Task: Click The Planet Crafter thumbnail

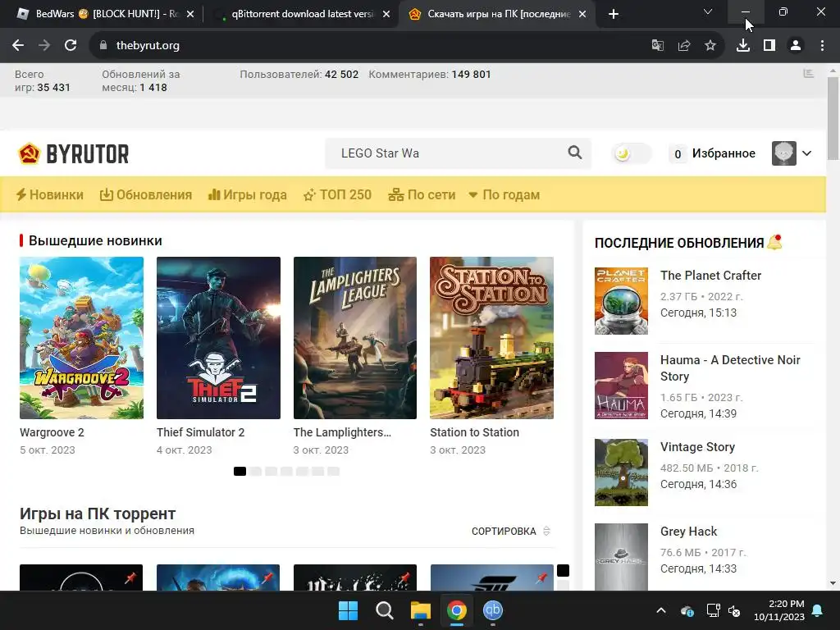Action: point(622,301)
